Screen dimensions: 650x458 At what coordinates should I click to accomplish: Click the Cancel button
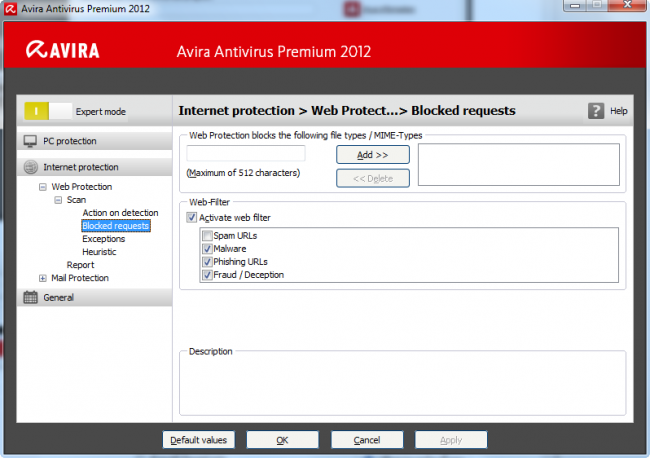click(367, 440)
